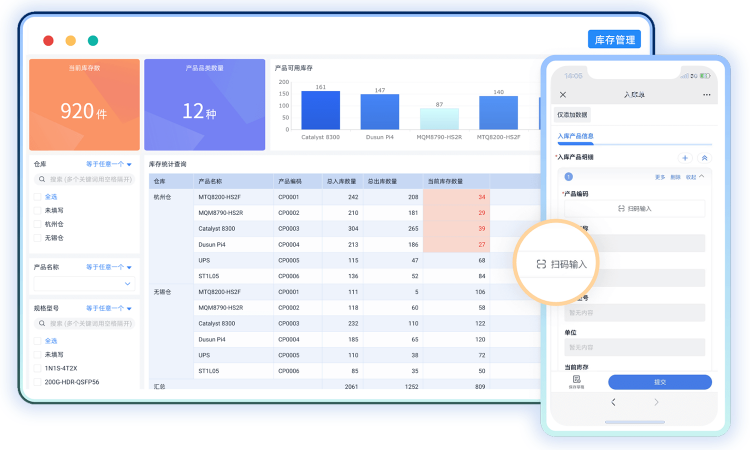Open the phone three-dot more menu
This screenshot has height=450, width=750.
coord(706,95)
